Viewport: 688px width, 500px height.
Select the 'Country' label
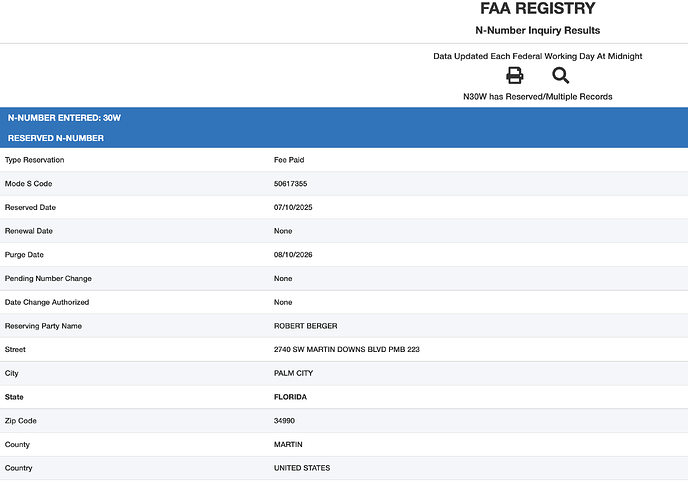tap(18, 468)
